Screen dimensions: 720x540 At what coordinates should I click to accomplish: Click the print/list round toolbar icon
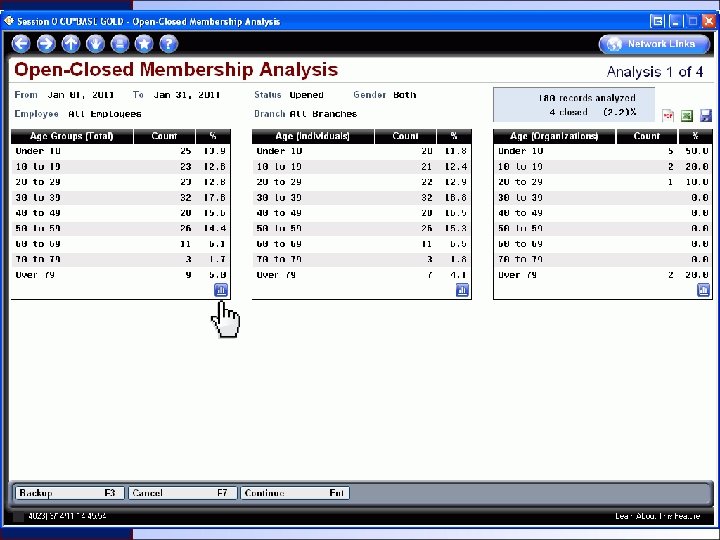coord(120,44)
